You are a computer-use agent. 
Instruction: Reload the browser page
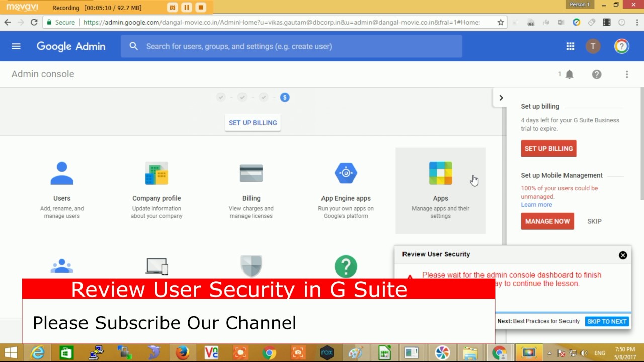click(34, 22)
